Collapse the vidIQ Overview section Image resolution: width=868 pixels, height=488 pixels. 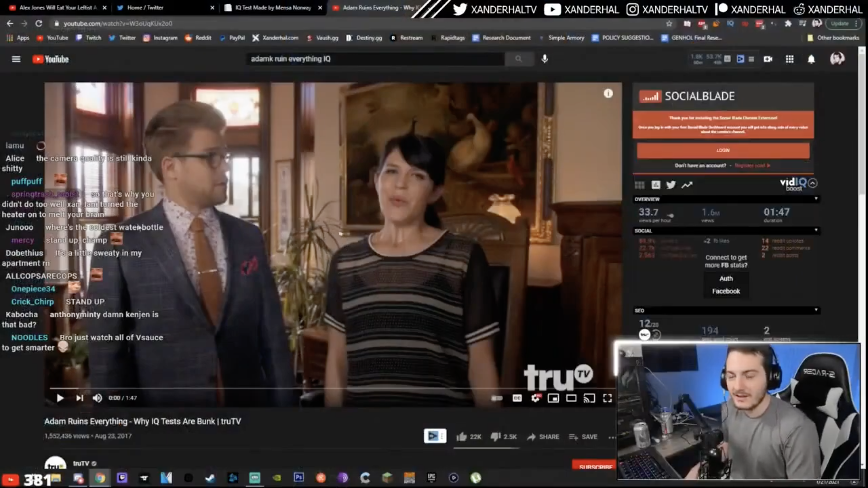pyautogui.click(x=816, y=199)
